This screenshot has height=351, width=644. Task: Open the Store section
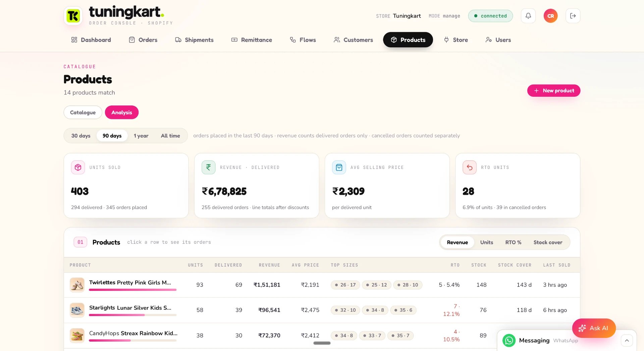456,40
